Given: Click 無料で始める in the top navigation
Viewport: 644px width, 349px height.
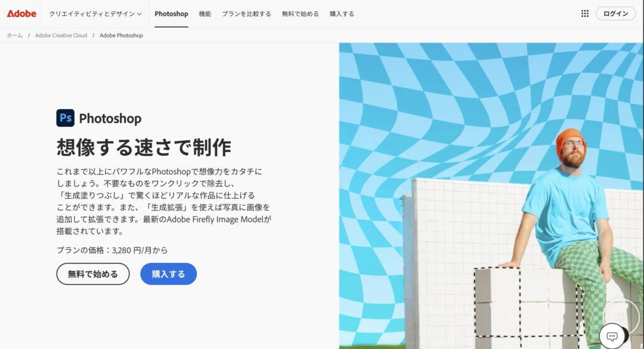Looking at the screenshot, I should click(x=300, y=14).
